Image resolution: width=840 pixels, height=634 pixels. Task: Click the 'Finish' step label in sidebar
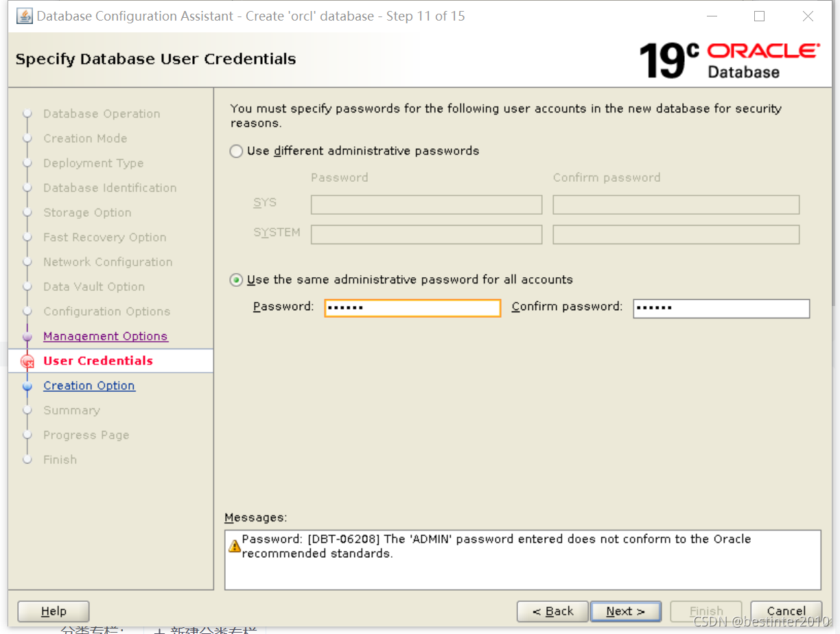60,460
